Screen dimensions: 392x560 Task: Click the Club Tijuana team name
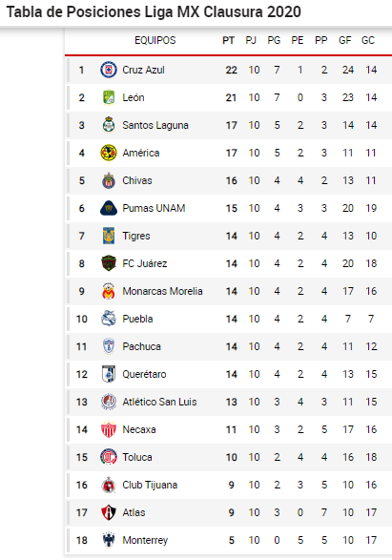[150, 485]
